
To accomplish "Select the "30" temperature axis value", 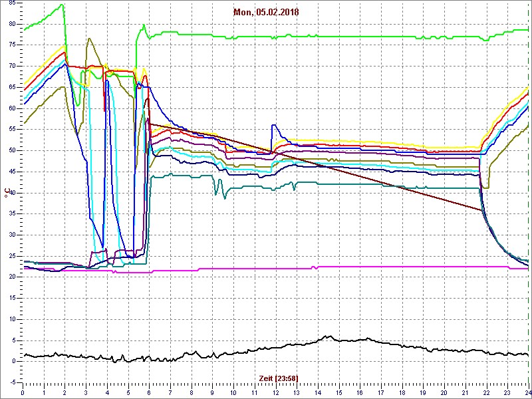I will 12,235.
